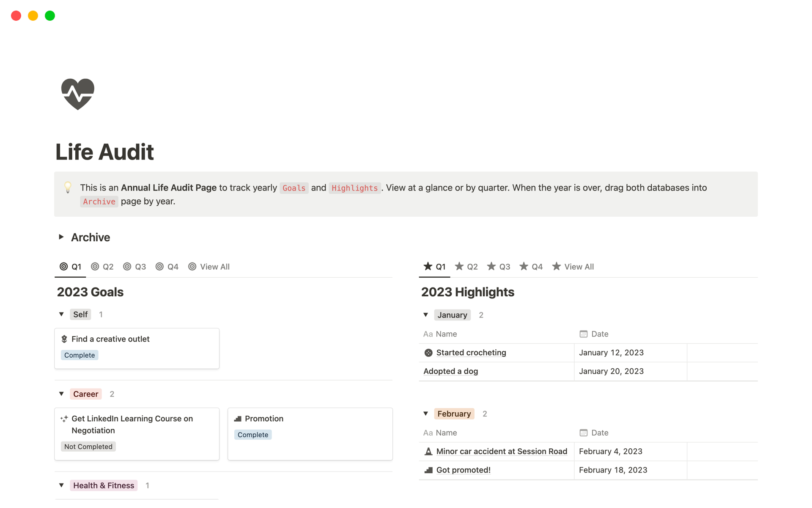The height and width of the screenshot is (508, 812).
Task: Expand the Archive section
Action: click(61, 237)
